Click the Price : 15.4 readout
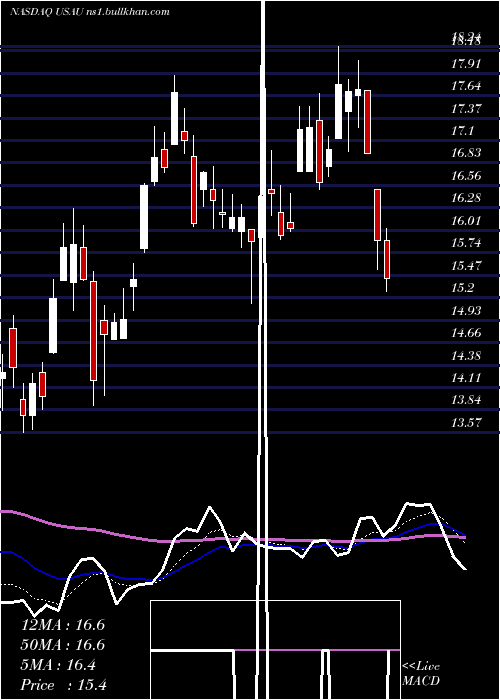The width and height of the screenshot is (500, 700). click(64, 685)
